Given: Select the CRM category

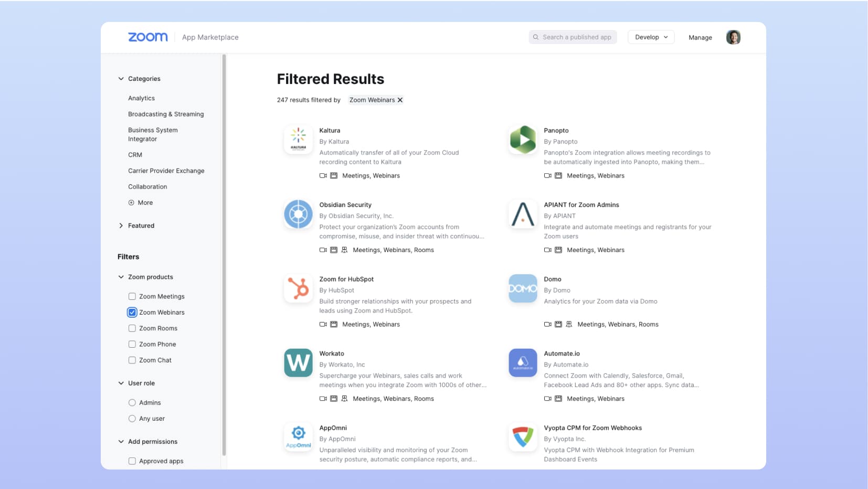Looking at the screenshot, I should [135, 155].
